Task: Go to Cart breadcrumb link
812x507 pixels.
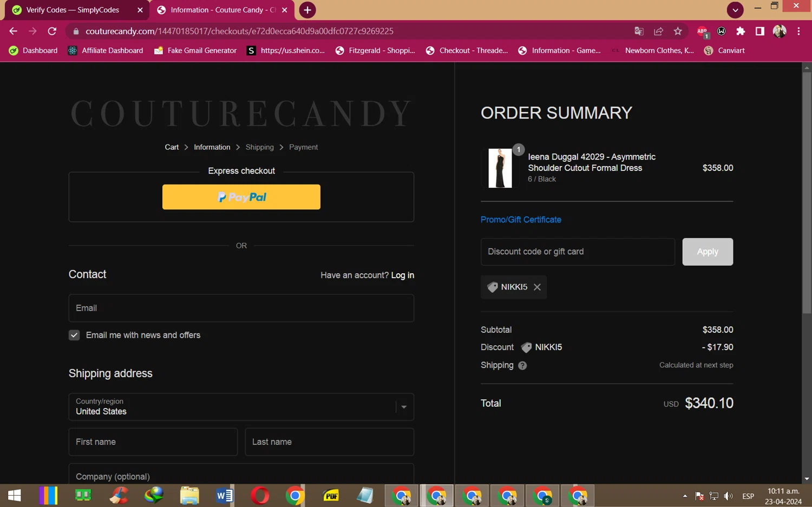Action: coord(172,147)
